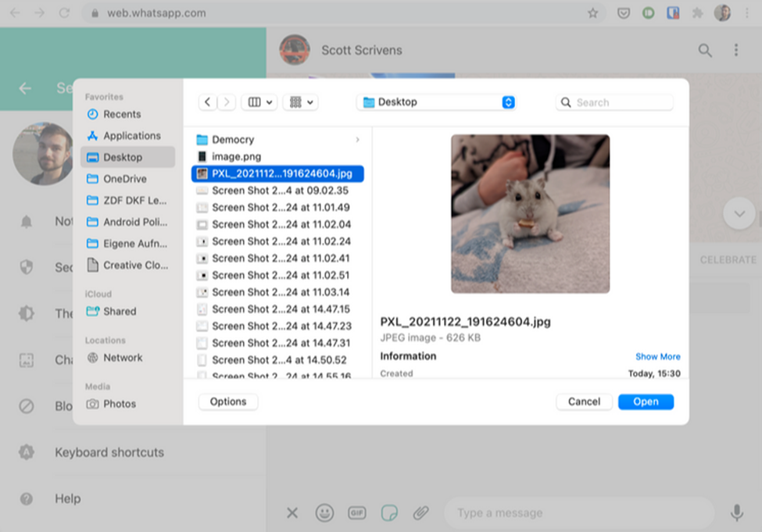Select Screen Shot at 14.50.52
The height and width of the screenshot is (532, 762).
click(277, 360)
